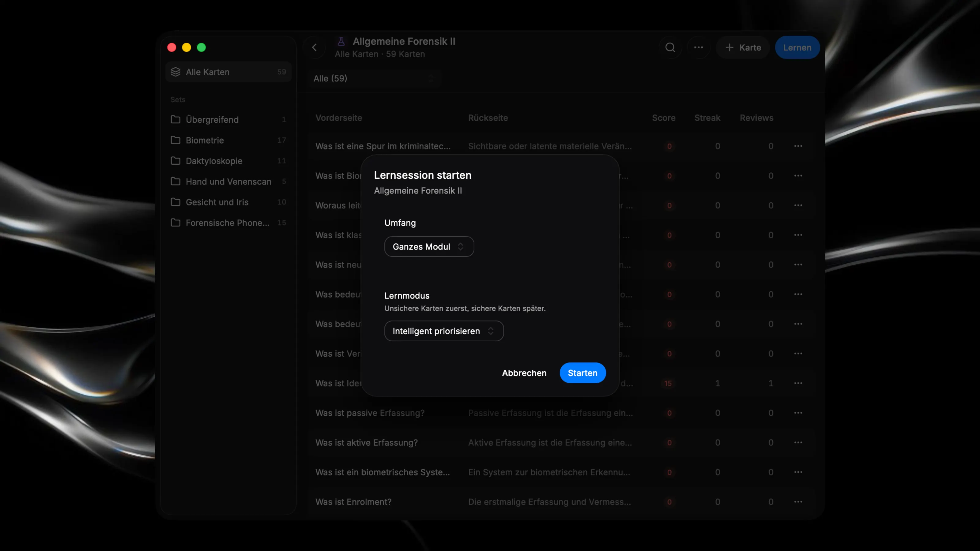Click the folder icon next to Gesicht und Iris

pos(175,202)
